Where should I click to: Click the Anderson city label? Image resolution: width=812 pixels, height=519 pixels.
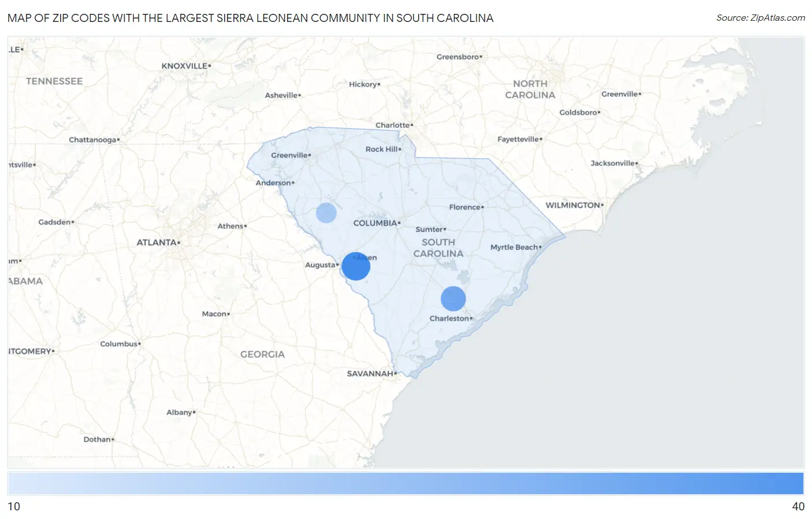(273, 183)
